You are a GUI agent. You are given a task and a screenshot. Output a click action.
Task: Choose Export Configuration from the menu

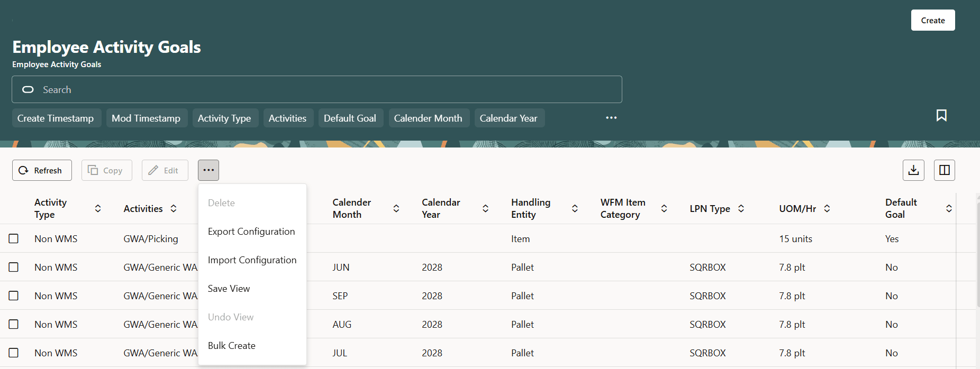click(x=251, y=232)
